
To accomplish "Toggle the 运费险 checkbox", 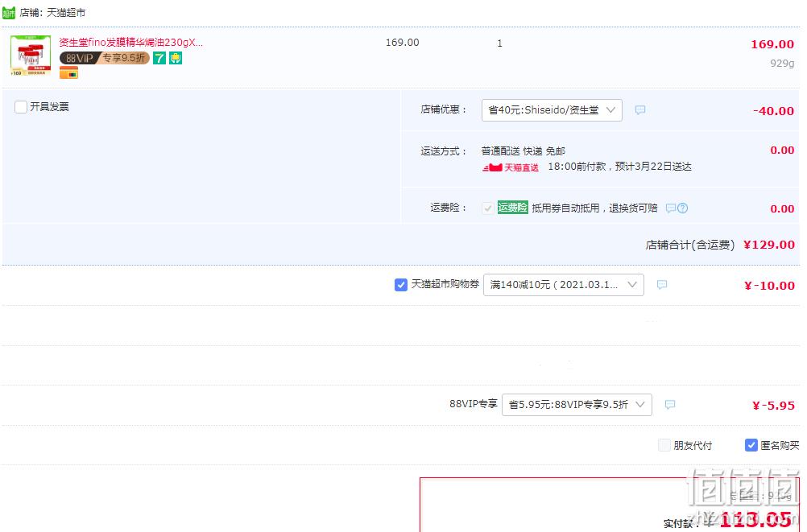I will (487, 208).
